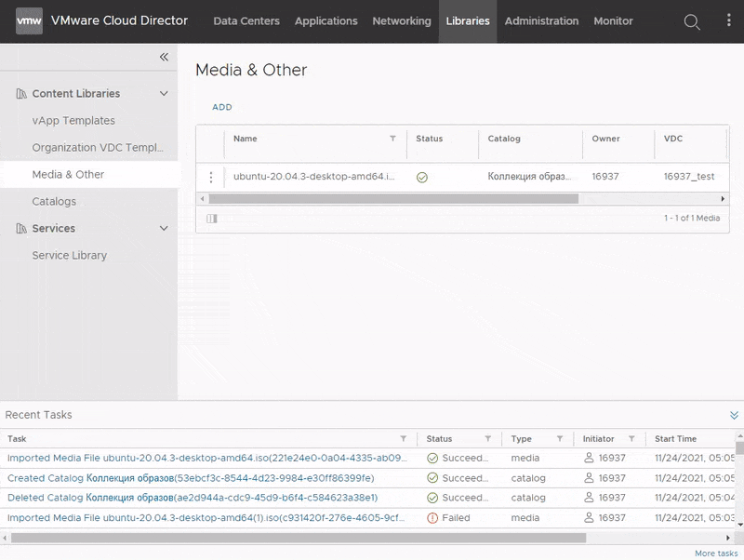Open the failed ubuntu(1).iso import task

pyautogui.click(x=206, y=518)
